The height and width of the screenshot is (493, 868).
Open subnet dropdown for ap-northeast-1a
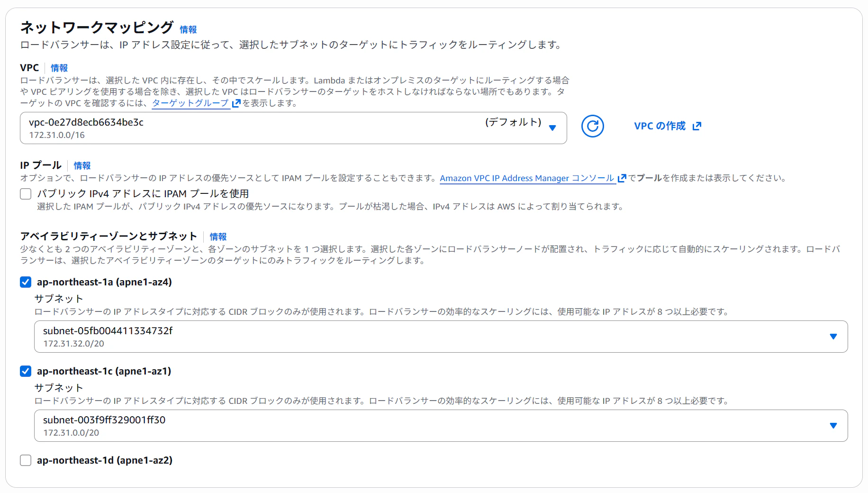coord(441,337)
